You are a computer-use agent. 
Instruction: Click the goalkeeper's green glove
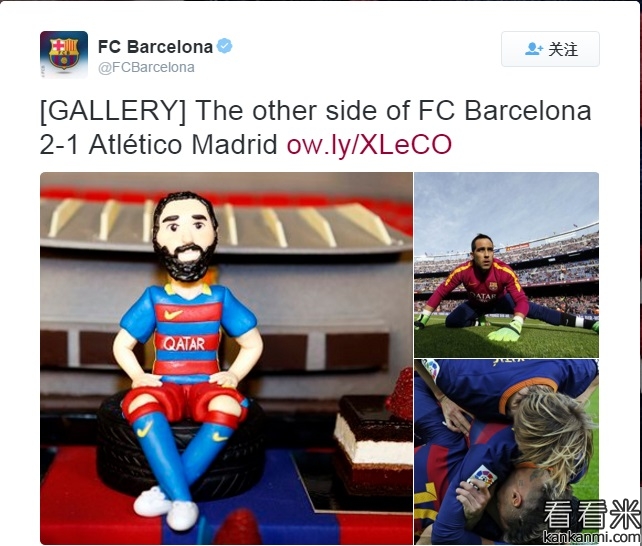coord(504,329)
